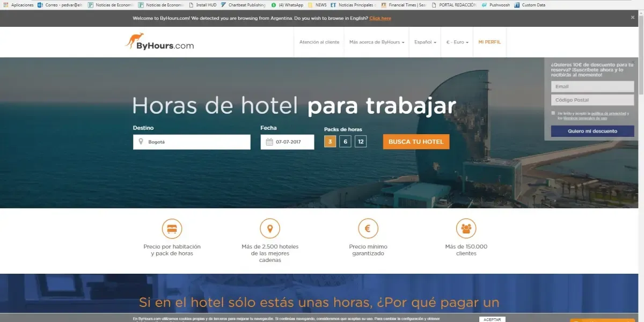The width and height of the screenshot is (644, 322).
Task: Click the bed icon for room pricing
Action: (x=172, y=229)
